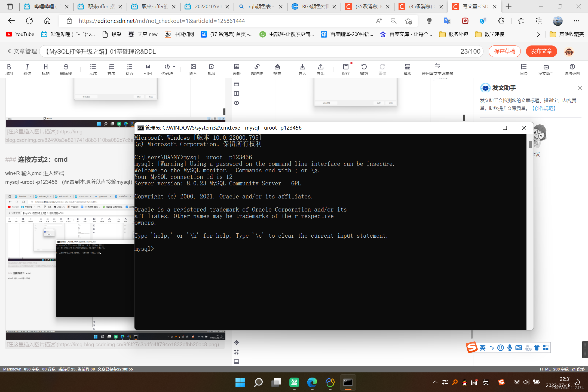Click the 保存草稿 save draft button
This screenshot has width=588, height=392.
click(x=504, y=51)
